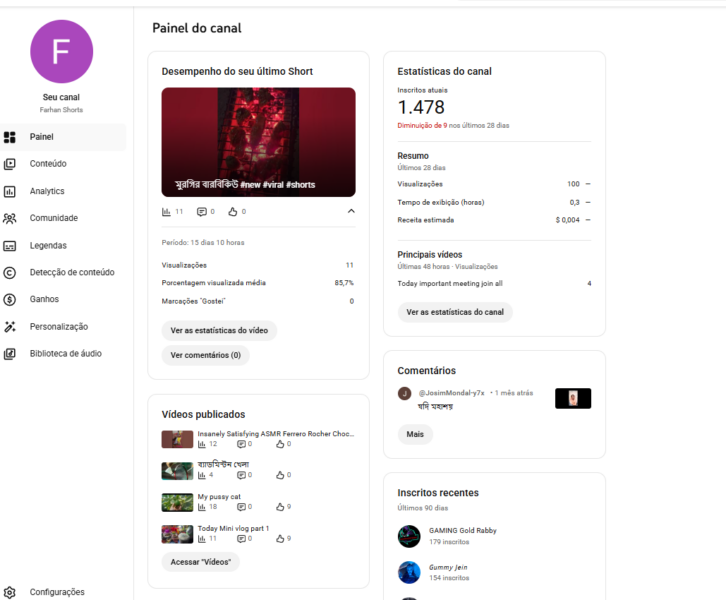Click the Configurações gear icon
The height and width of the screenshot is (600, 726).
pyautogui.click(x=10, y=592)
